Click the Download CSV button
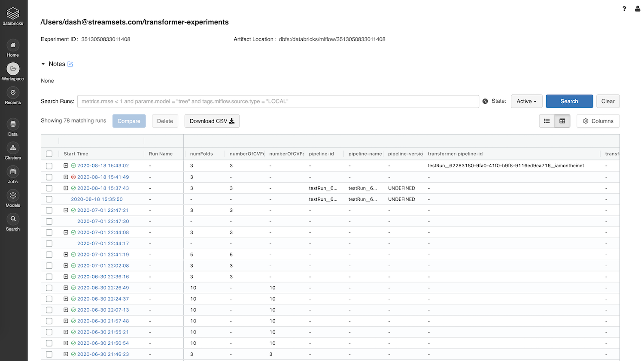The width and height of the screenshot is (644, 361). click(212, 121)
